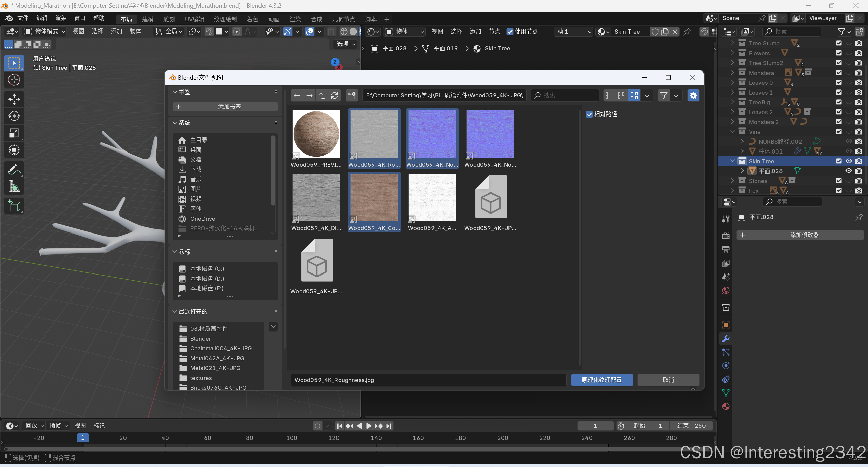Open the Modifiers properties tab wrench icon
Image resolution: width=868 pixels, height=467 pixels.
726,339
